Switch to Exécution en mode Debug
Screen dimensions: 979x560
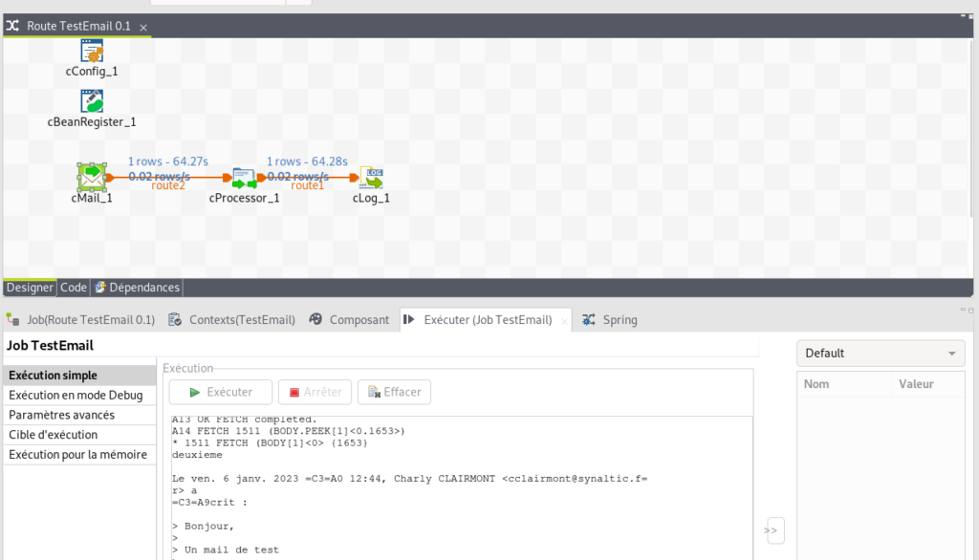(76, 395)
